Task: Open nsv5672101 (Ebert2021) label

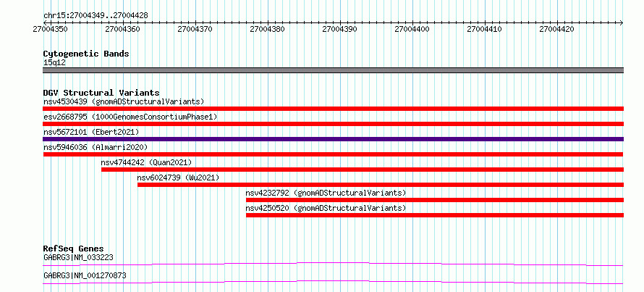Action: point(91,132)
